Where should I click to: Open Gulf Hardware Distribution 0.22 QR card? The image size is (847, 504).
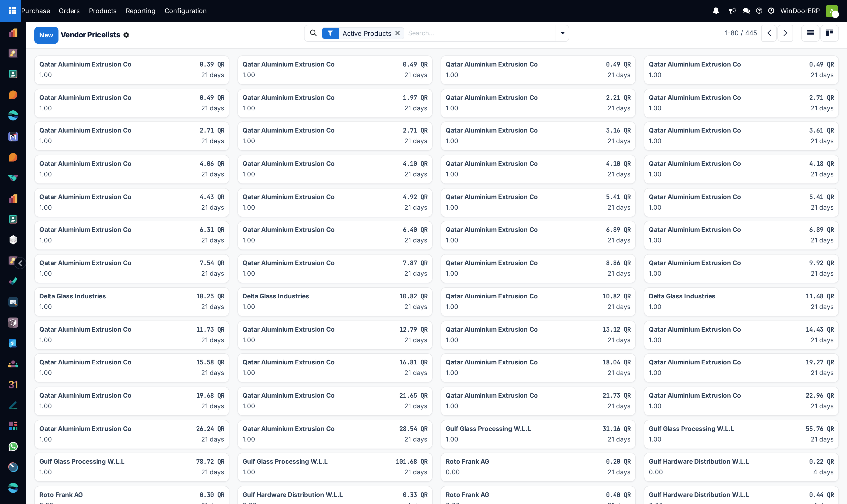click(x=741, y=467)
